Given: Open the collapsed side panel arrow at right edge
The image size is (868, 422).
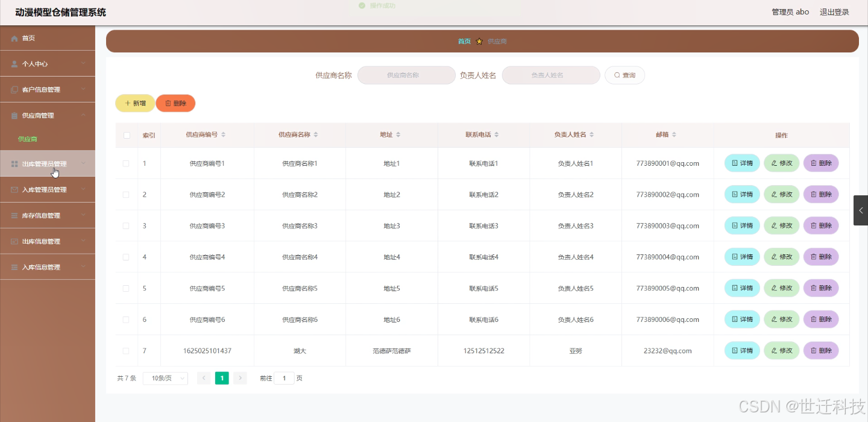Looking at the screenshot, I should click(x=861, y=210).
